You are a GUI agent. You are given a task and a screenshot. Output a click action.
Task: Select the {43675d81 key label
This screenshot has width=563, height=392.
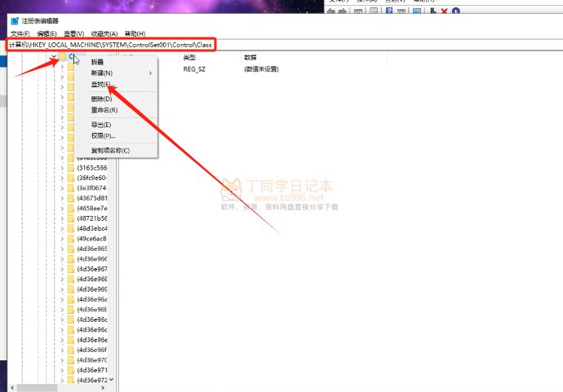pyautogui.click(x=92, y=198)
